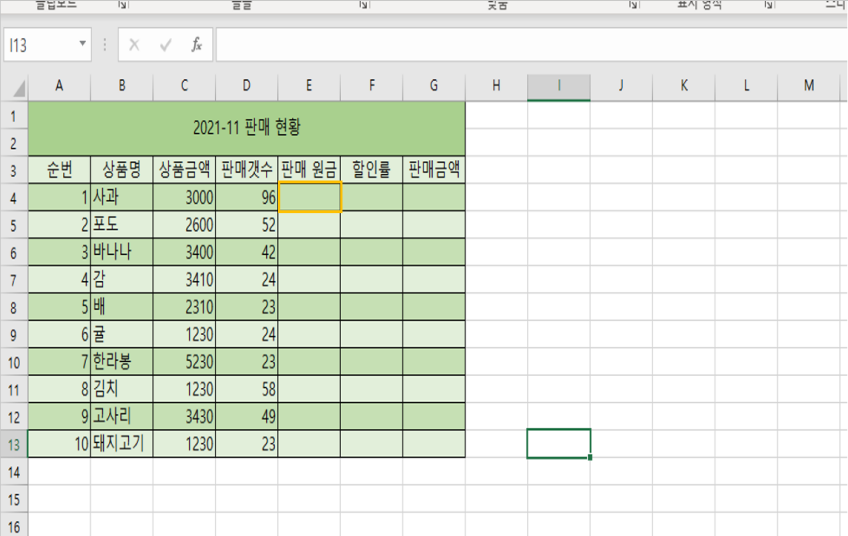Click the price cell showing 3400
The width and height of the screenshot is (848, 536).
184,252
